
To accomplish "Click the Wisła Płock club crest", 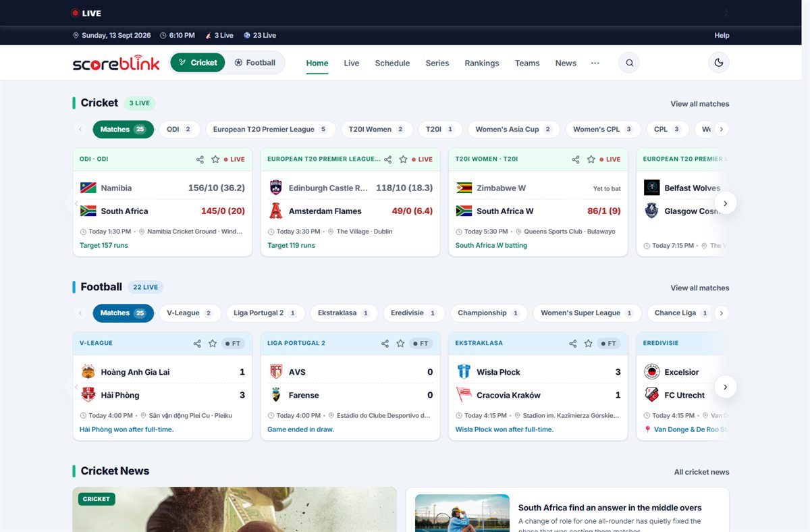I will (464, 372).
